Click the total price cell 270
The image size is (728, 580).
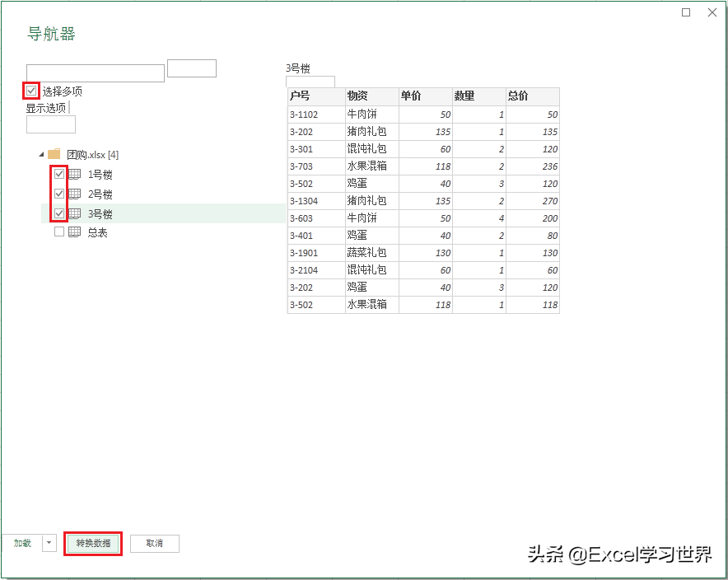pyautogui.click(x=533, y=201)
